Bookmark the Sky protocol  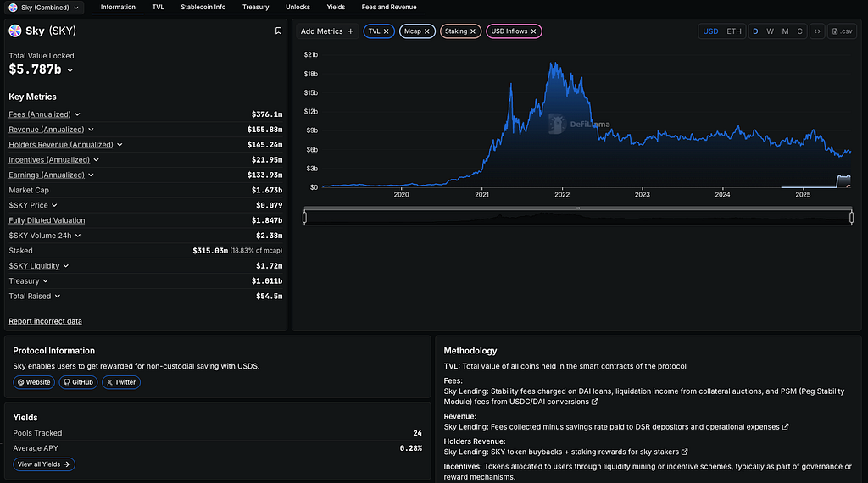(x=278, y=31)
